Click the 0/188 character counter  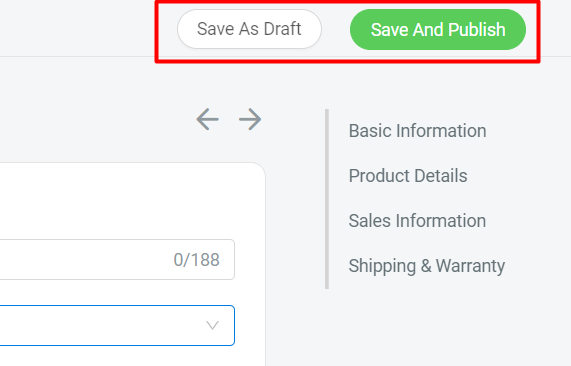click(x=197, y=260)
